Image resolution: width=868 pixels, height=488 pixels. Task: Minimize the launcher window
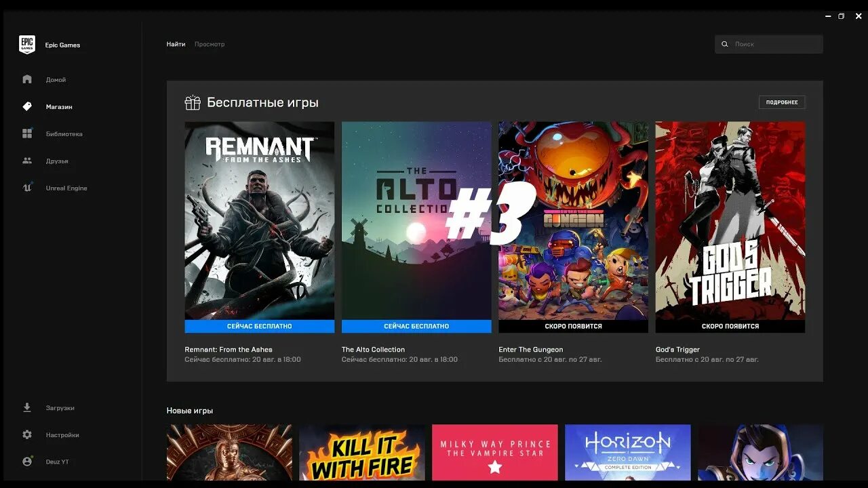pos(828,16)
